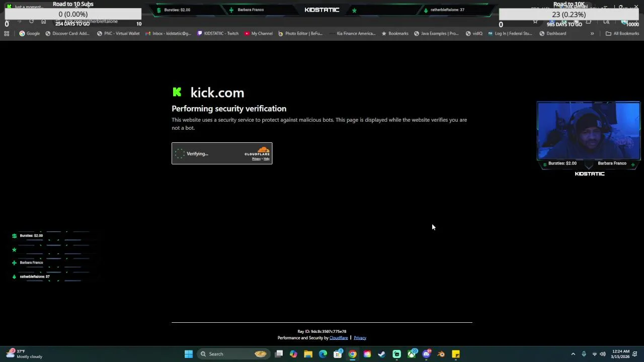
Task: Click the Ray ID text in the footer
Action: [x=322, y=331]
